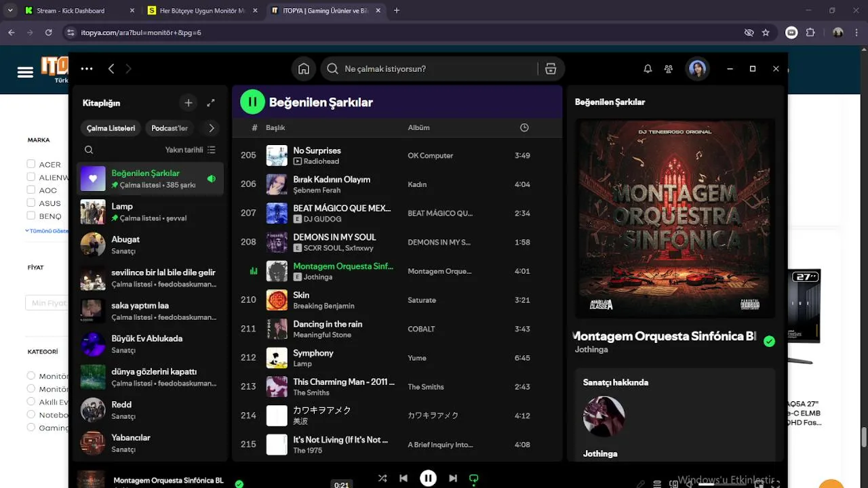Image resolution: width=868 pixels, height=488 pixels.
Task: Open Spotify three-dot menu
Action: (x=87, y=68)
